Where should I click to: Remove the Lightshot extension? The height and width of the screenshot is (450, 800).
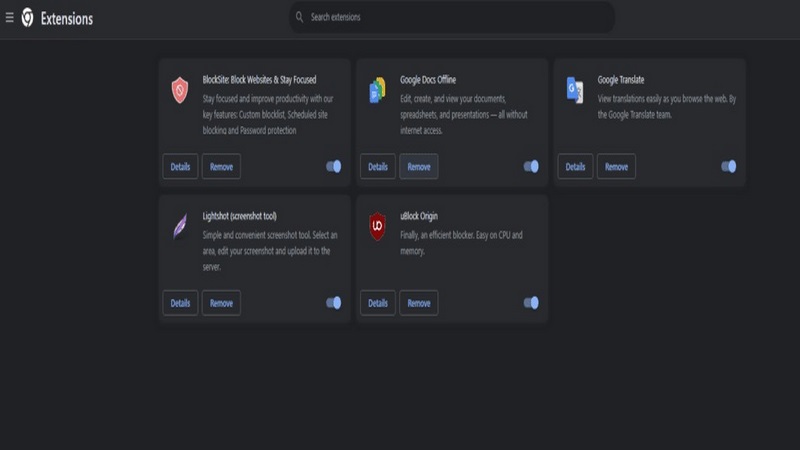pos(221,303)
